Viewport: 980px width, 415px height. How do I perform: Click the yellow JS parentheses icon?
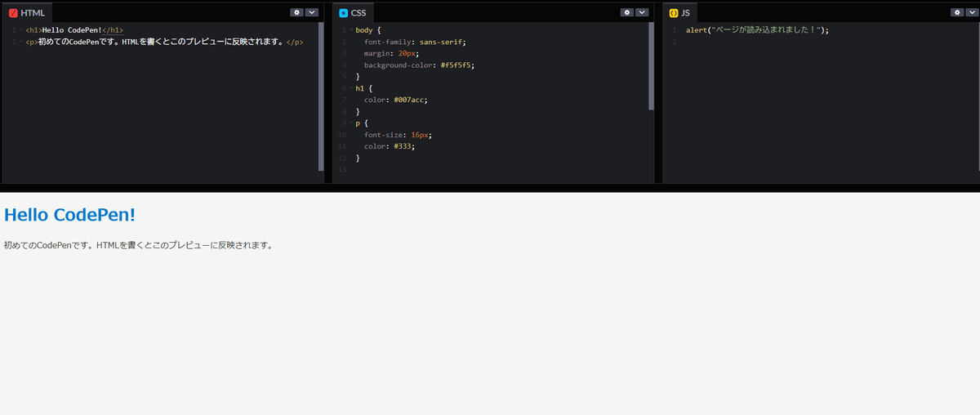[674, 13]
